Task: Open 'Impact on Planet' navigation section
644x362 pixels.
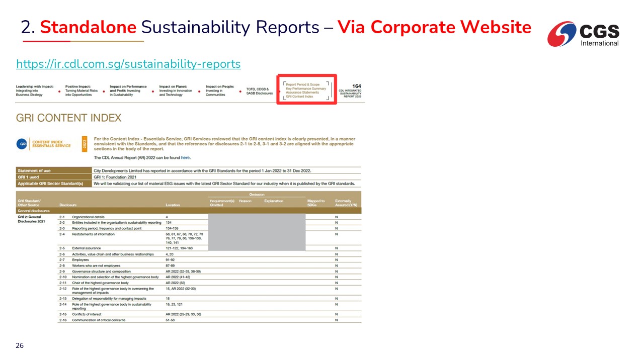Action: [x=176, y=90]
